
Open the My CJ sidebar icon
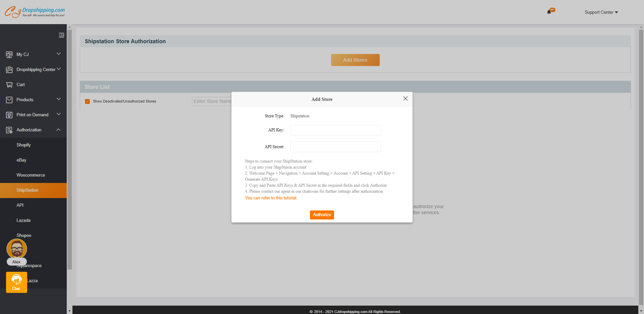[9, 54]
